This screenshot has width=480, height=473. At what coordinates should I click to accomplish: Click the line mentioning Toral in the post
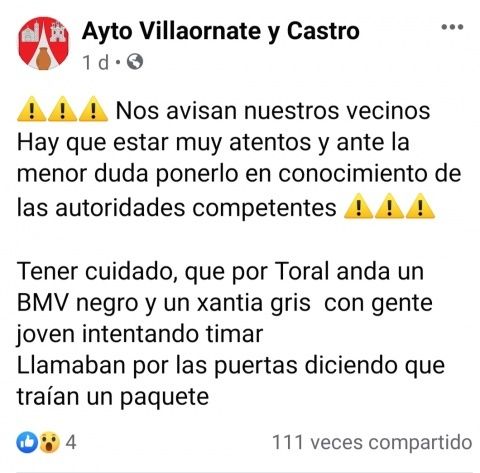pyautogui.click(x=220, y=272)
